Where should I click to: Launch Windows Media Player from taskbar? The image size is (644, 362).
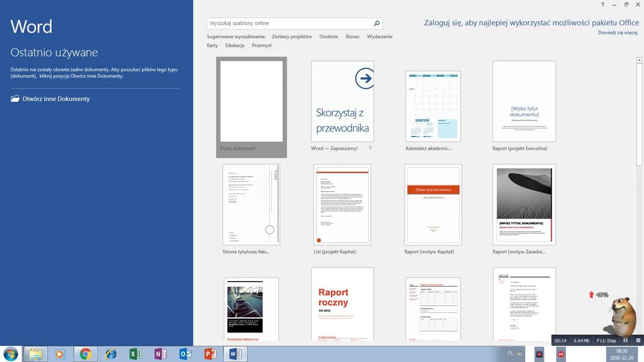tap(60, 354)
